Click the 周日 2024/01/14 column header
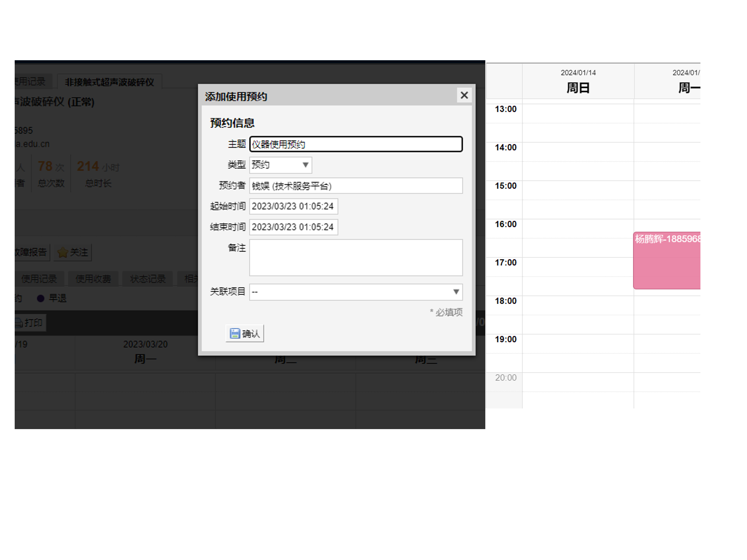 [x=578, y=81]
